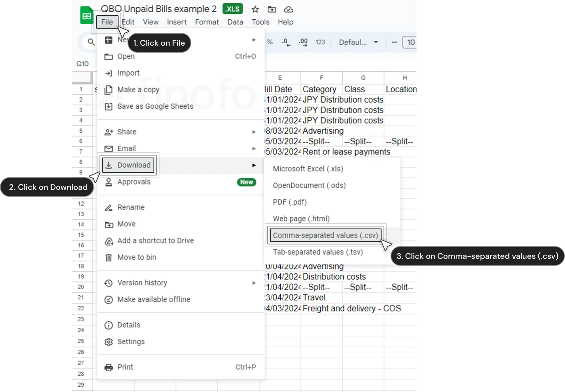Image resolution: width=565 pixels, height=392 pixels.
Task: Click the document title QBO Unpaid Bills example 2
Action: click(159, 9)
